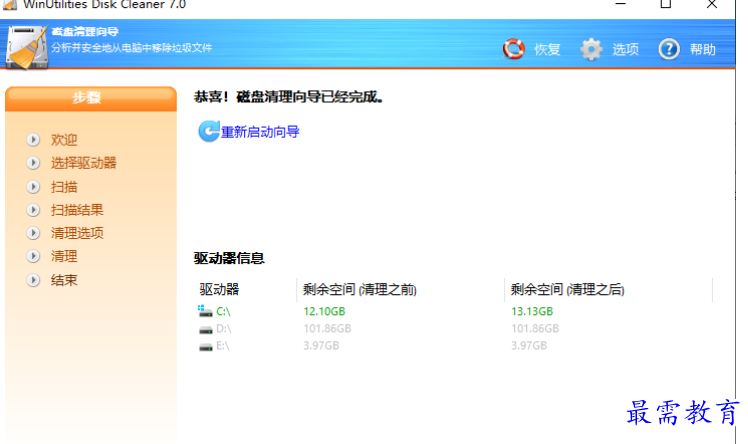
Task: Click the disk cleaner broom logo
Action: [26, 47]
